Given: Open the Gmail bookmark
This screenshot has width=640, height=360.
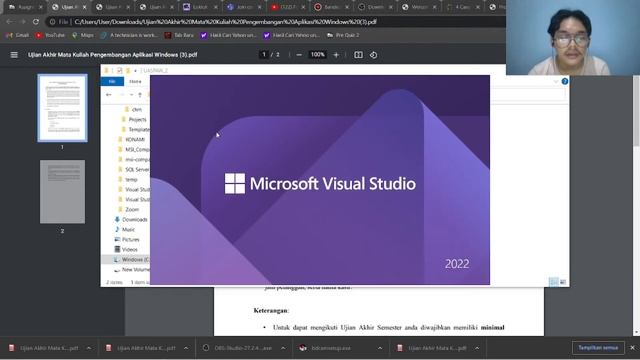Looking at the screenshot, I should [x=17, y=36].
